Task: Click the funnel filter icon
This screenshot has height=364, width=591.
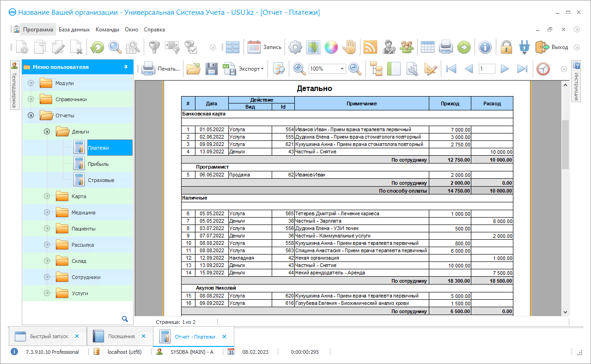Action: [x=153, y=47]
